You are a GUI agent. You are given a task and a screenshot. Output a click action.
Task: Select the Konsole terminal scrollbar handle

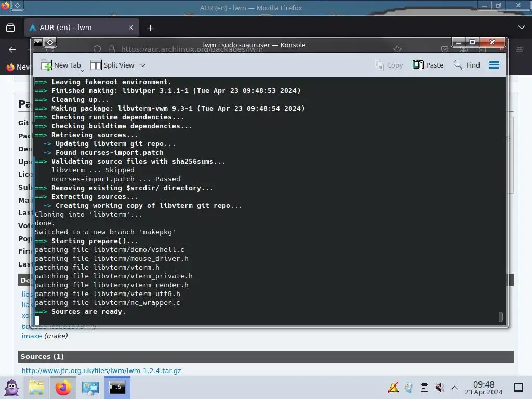click(x=500, y=316)
